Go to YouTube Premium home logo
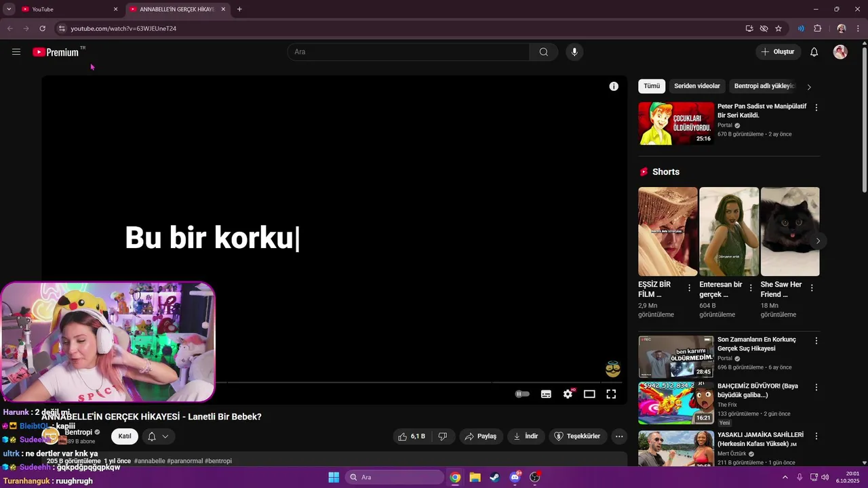Image resolution: width=868 pixels, height=488 pixels. [x=56, y=52]
